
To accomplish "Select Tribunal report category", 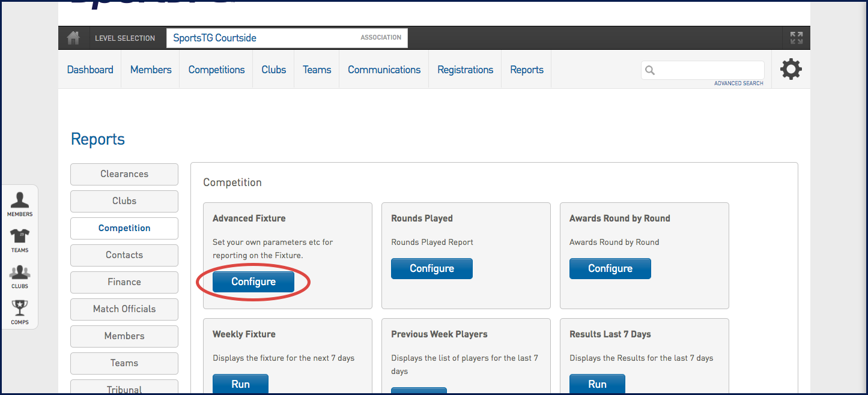I will point(124,387).
